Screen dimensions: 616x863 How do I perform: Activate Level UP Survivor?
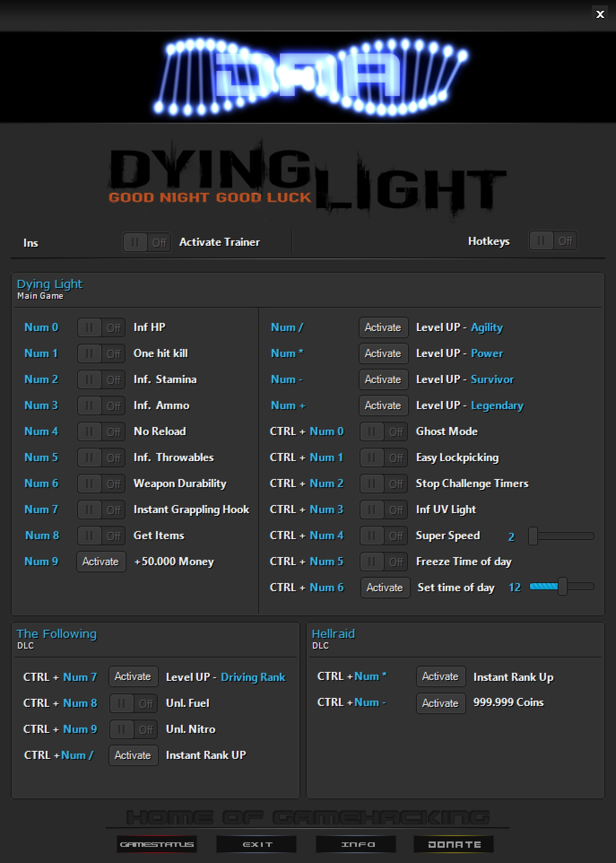(383, 379)
